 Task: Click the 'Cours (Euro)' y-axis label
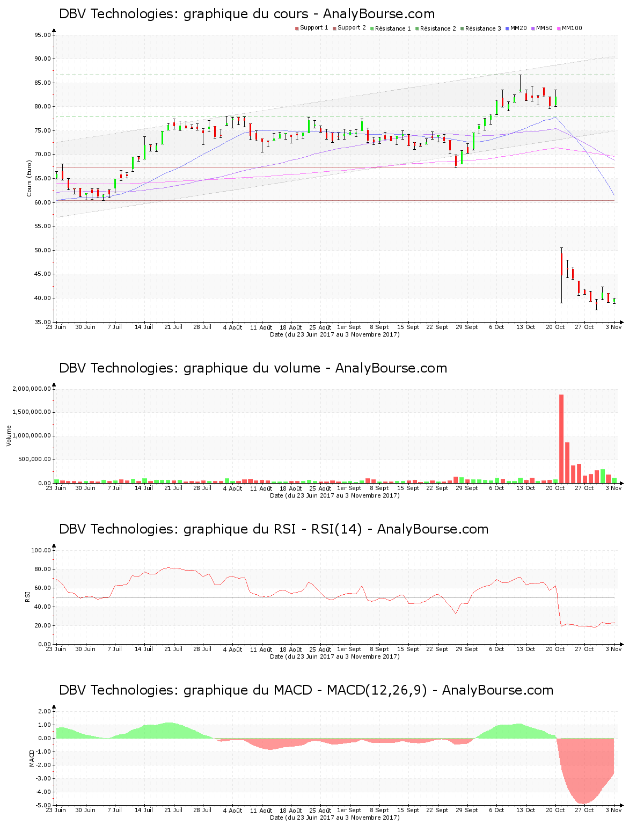30,178
